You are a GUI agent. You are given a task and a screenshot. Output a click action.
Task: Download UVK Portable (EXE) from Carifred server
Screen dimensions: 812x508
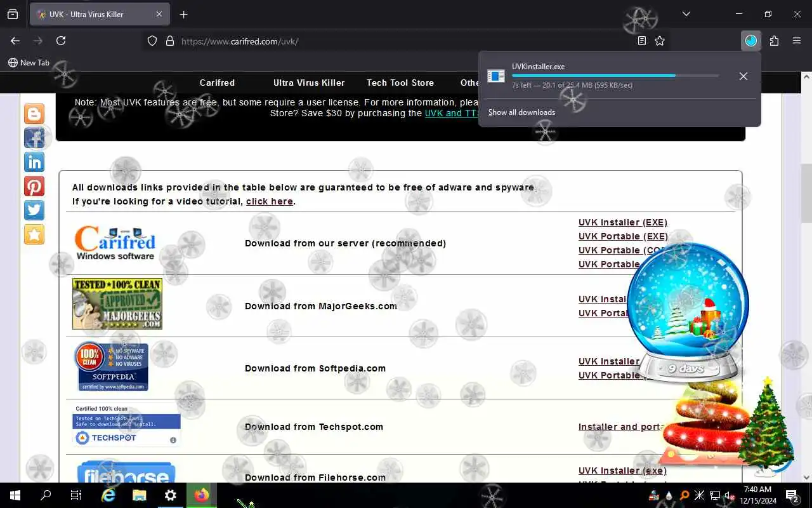[623, 236]
